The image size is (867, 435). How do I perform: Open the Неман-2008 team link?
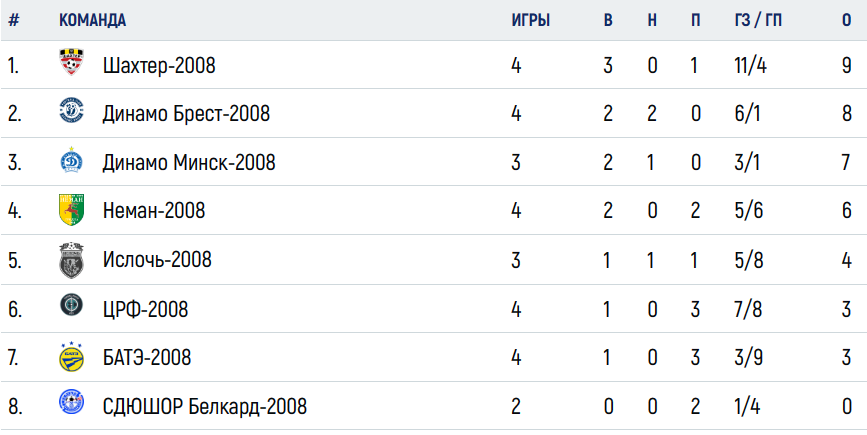[154, 211]
